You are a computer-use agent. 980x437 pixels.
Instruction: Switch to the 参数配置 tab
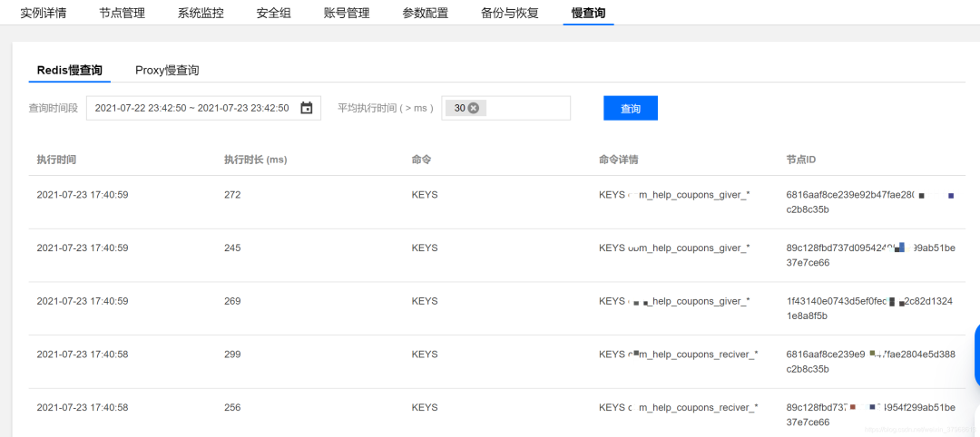click(425, 13)
